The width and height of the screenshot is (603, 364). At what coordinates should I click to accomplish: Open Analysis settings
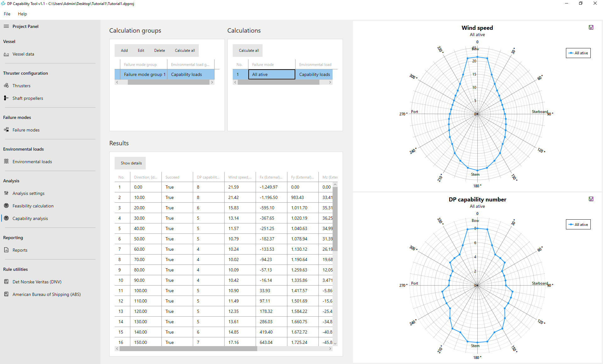[x=29, y=193]
